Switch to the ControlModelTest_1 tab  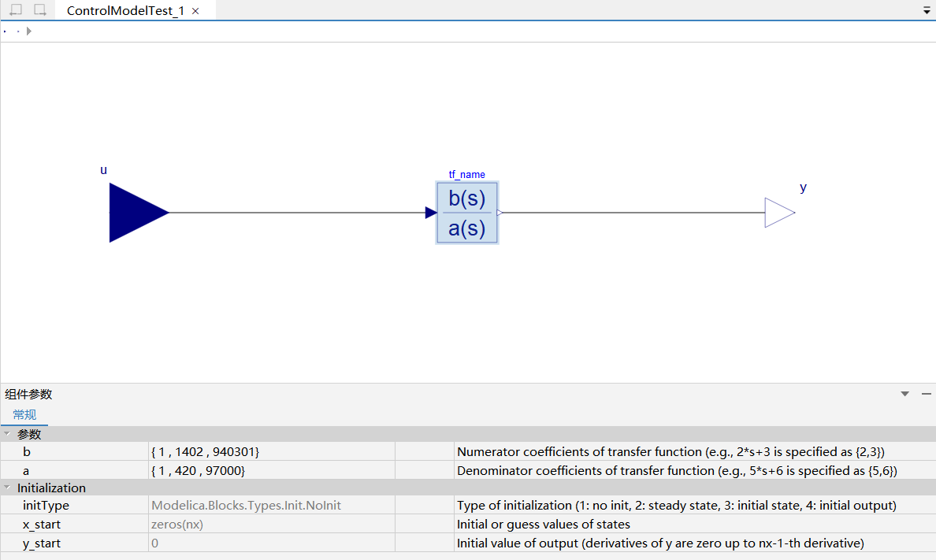[x=124, y=11]
